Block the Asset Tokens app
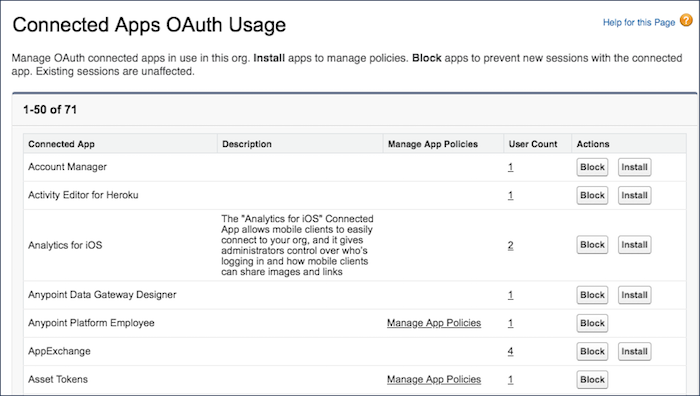Viewport: 700px width, 396px height. click(x=592, y=379)
